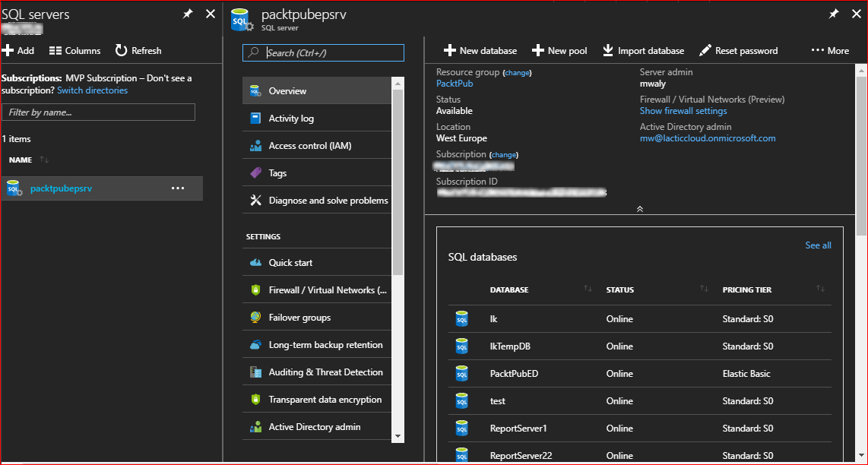Click the Overview SQL icon
Viewport: 868px width, 465px height.
[x=255, y=90]
